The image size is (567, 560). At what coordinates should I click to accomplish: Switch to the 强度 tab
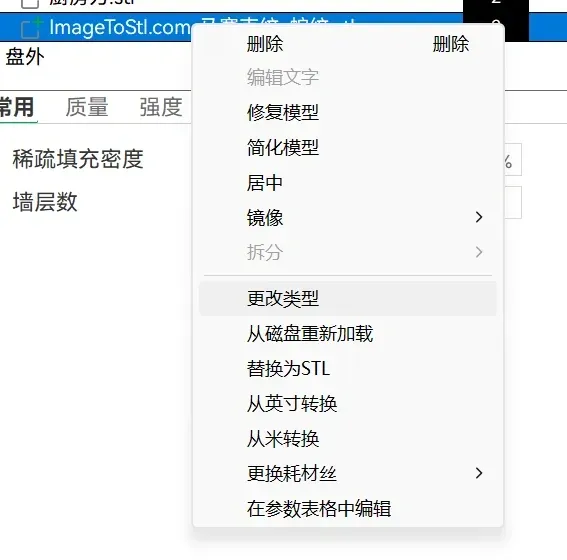[x=161, y=107]
